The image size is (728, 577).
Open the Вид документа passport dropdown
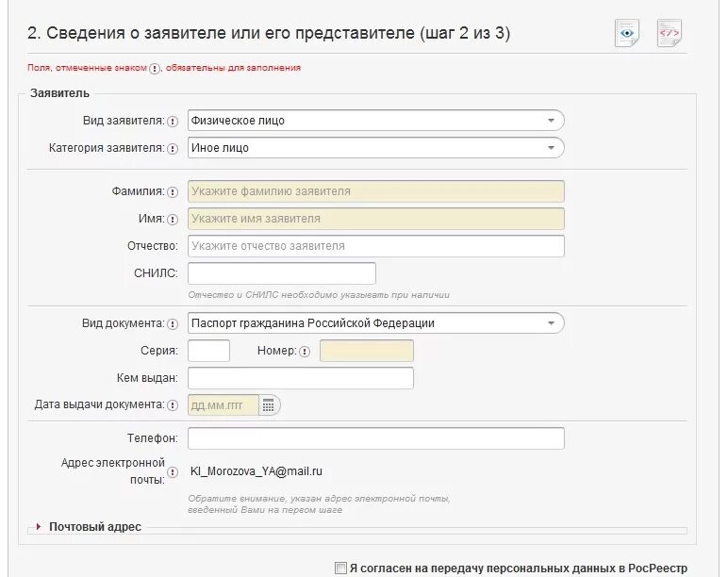pyautogui.click(x=376, y=323)
